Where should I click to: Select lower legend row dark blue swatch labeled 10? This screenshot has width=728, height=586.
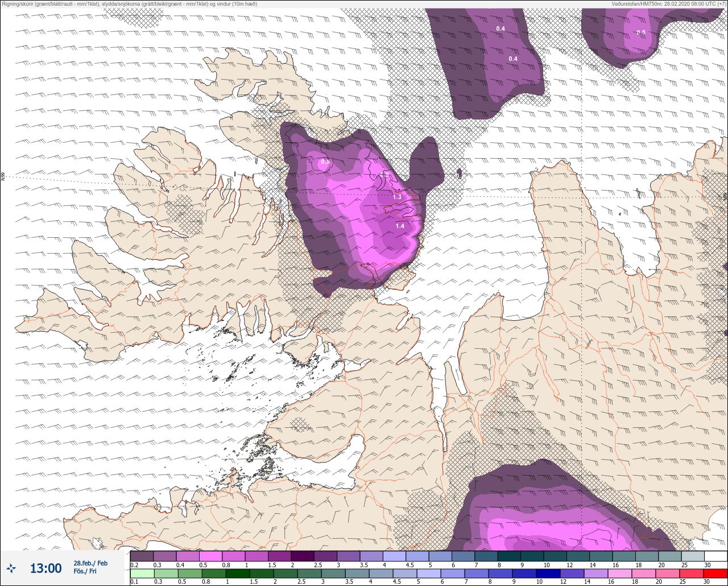click(549, 573)
